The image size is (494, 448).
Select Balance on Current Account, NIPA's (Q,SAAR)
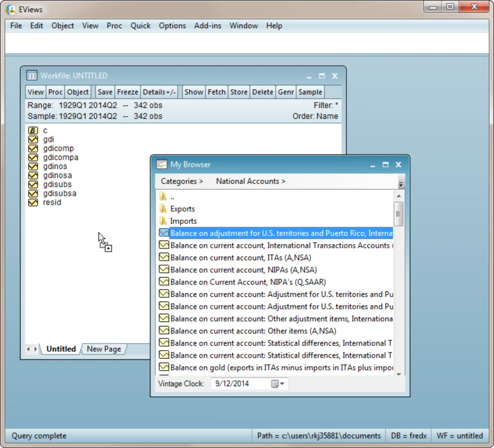click(248, 282)
